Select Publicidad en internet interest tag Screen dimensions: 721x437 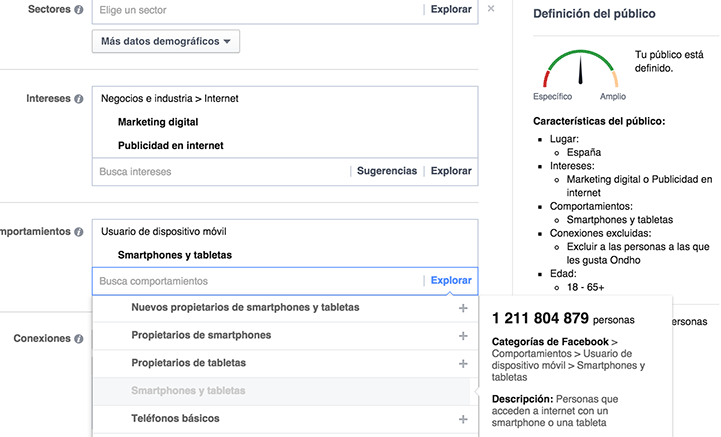[170, 146]
